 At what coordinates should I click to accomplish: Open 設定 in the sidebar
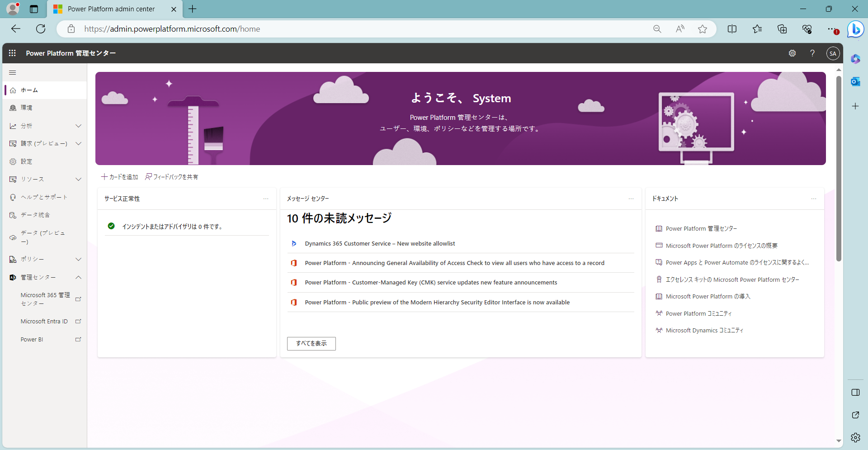coord(45,161)
